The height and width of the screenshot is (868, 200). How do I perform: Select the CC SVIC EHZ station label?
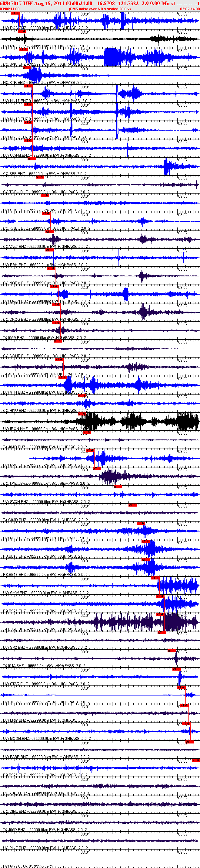point(15,64)
